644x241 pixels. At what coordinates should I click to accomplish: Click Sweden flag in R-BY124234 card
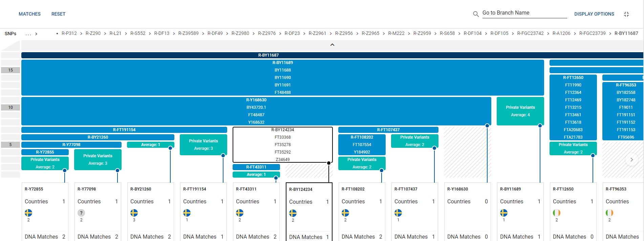click(293, 213)
